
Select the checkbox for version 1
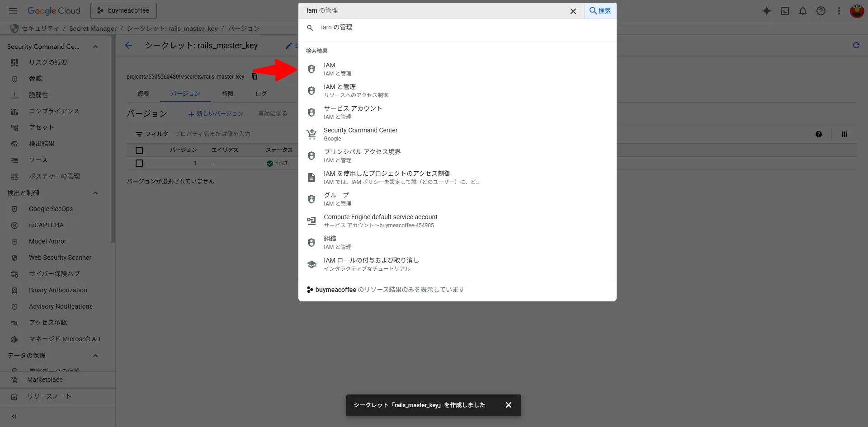(139, 163)
